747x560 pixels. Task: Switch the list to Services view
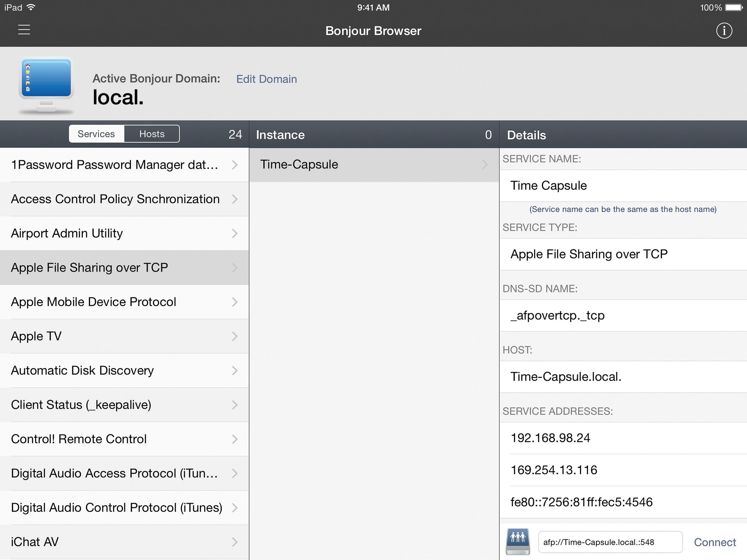pos(96,134)
